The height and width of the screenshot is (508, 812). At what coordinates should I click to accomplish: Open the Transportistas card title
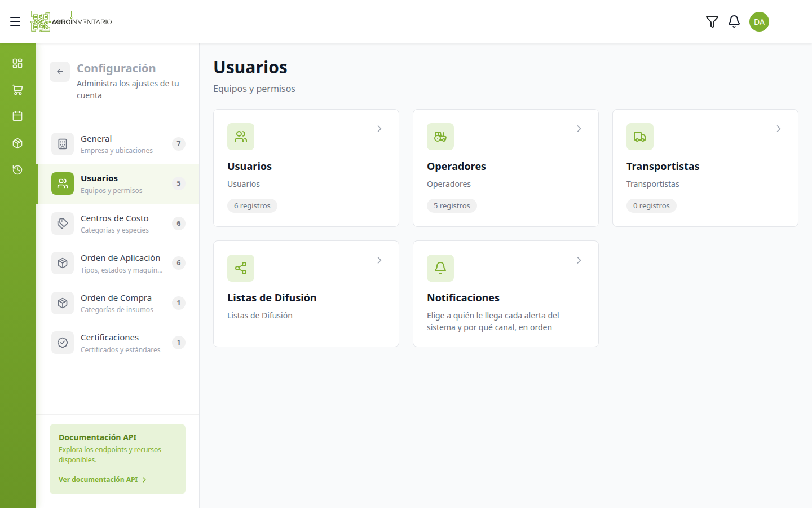pos(663,167)
